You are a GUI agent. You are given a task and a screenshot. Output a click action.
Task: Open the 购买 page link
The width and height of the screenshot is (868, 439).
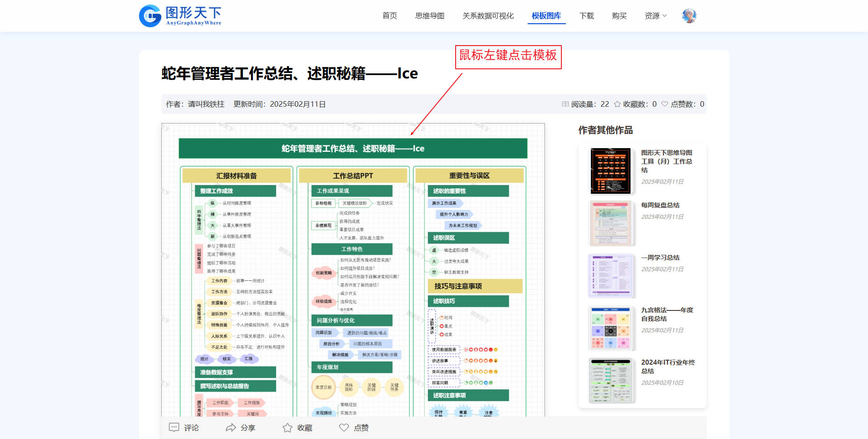[x=619, y=16]
